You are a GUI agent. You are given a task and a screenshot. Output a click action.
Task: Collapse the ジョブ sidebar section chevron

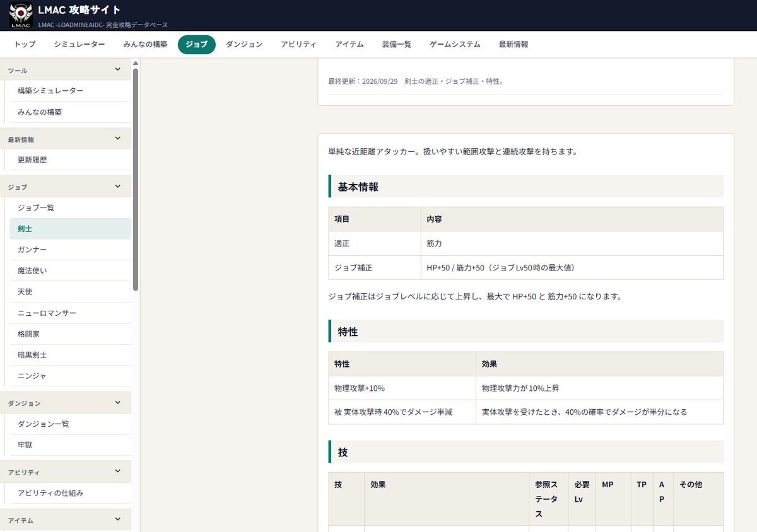coord(117,187)
